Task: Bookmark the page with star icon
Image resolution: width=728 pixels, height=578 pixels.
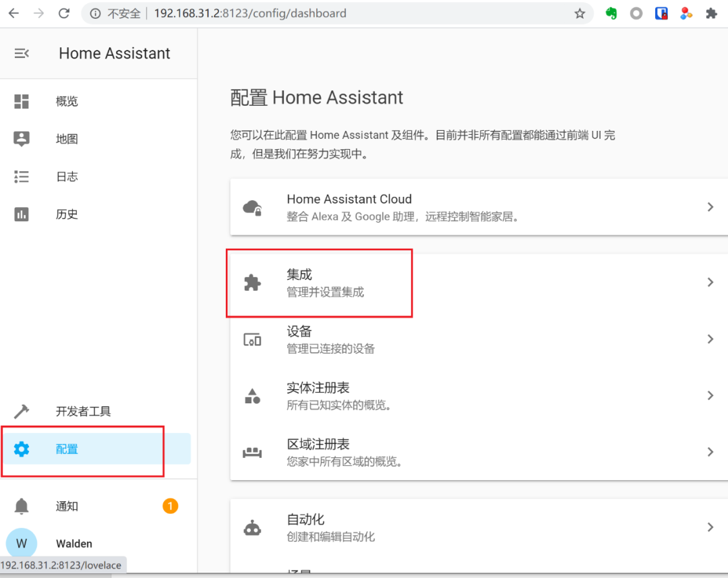Action: (580, 13)
